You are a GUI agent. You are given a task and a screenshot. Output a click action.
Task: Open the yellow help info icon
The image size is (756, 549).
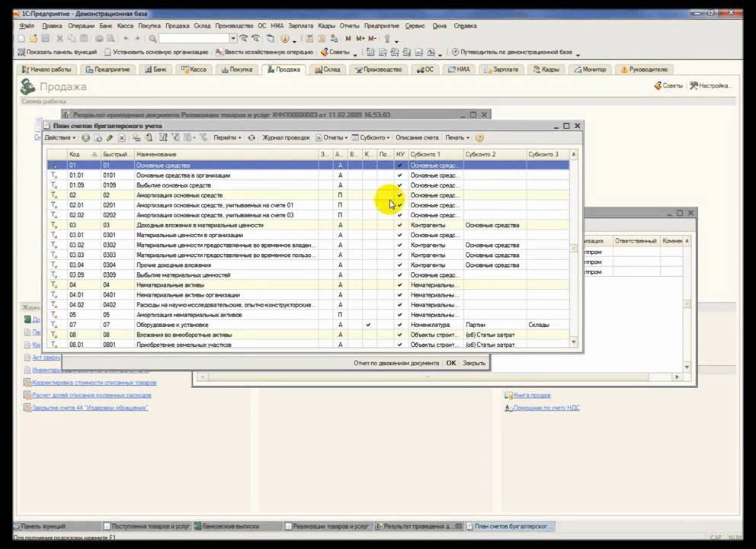pyautogui.click(x=285, y=39)
